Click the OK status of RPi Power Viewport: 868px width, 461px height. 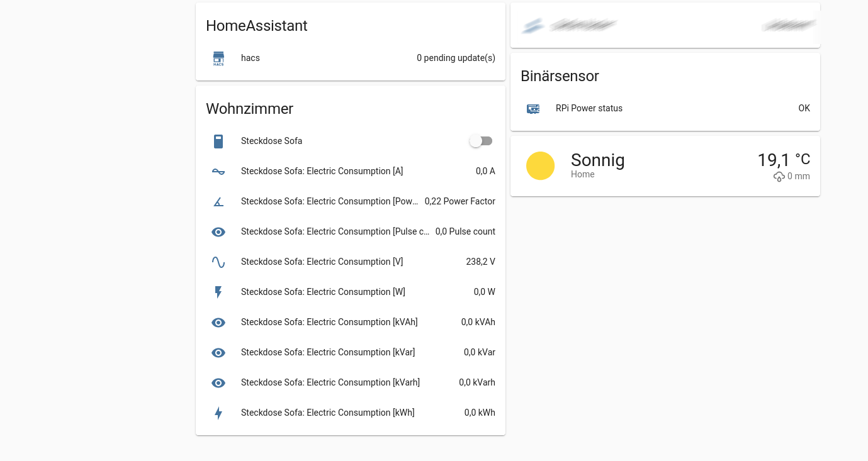coord(804,108)
